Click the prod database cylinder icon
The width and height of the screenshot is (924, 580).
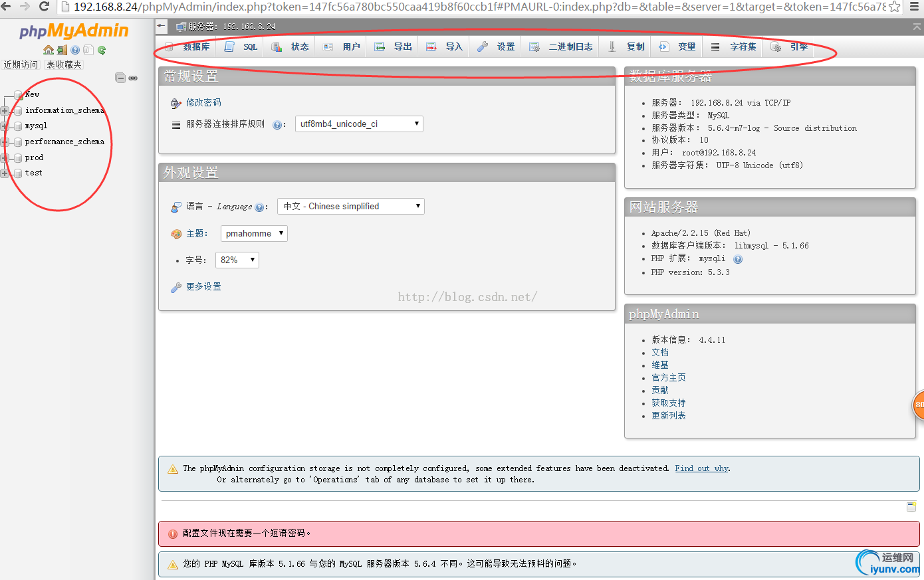(x=18, y=158)
